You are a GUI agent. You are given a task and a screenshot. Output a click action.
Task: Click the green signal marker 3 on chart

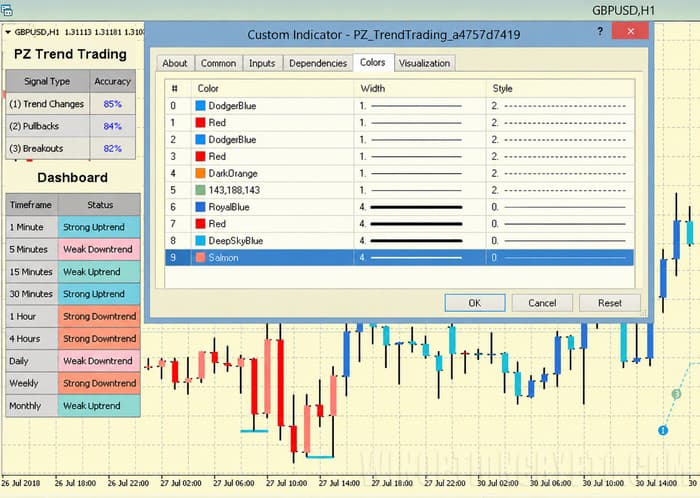point(676,394)
